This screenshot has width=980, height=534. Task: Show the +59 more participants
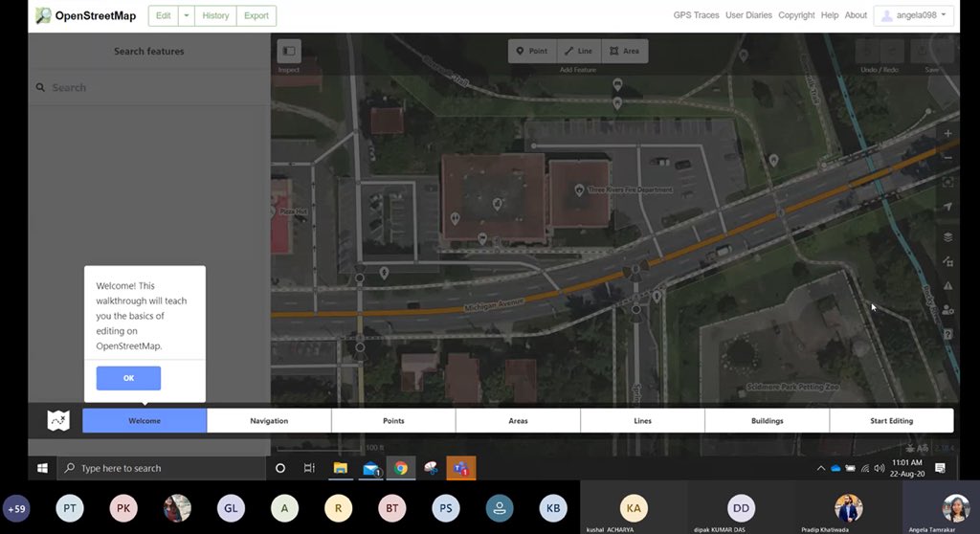click(x=16, y=509)
